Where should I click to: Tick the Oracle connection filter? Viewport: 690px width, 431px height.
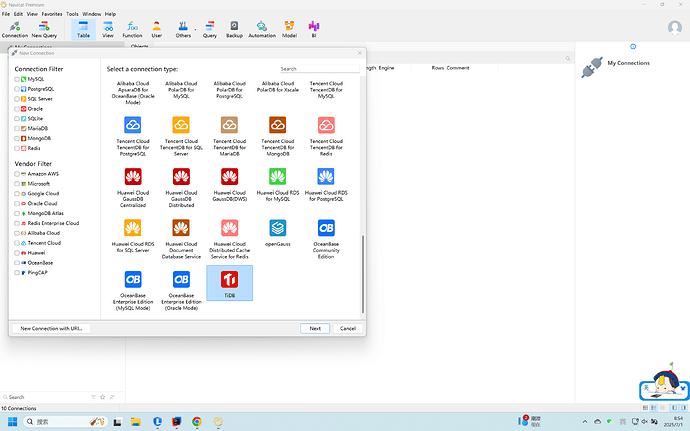(17, 109)
